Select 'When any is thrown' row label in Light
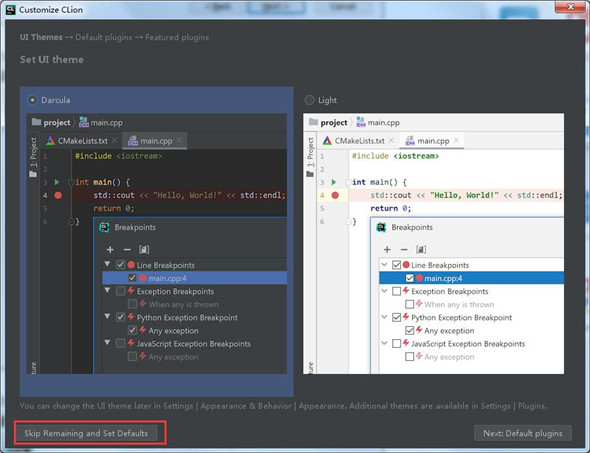590x453 pixels. coord(459,304)
